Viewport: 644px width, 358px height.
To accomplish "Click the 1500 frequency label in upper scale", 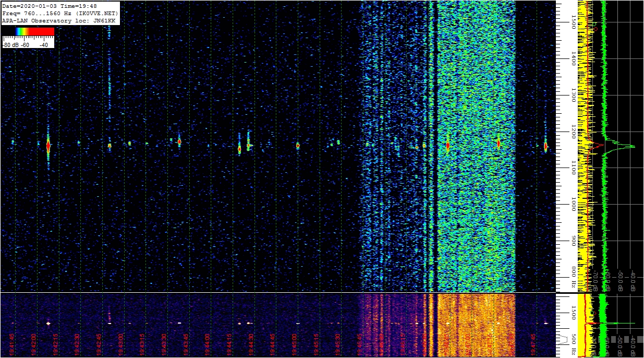I will coord(573,21).
